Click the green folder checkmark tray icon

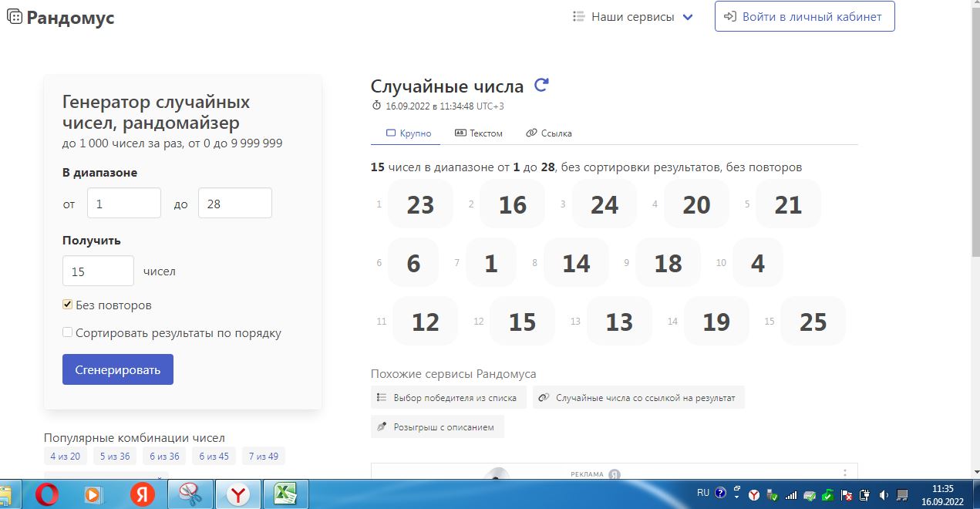[x=827, y=495]
